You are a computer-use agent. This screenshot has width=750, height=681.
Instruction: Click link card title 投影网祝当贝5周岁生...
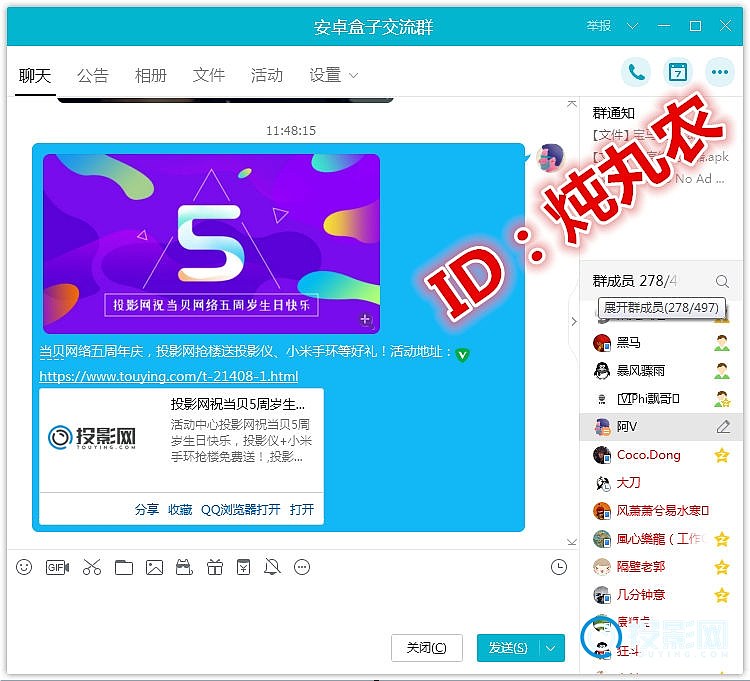click(x=238, y=405)
